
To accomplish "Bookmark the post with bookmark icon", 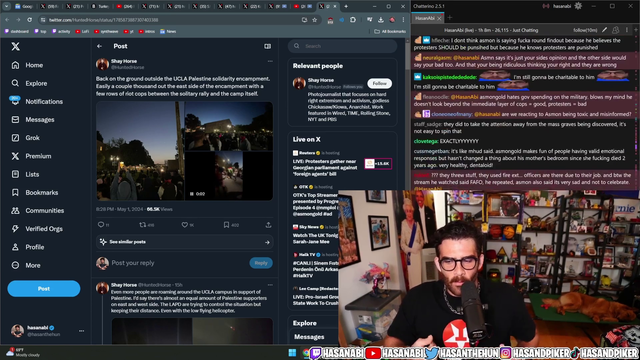I will coord(226,225).
